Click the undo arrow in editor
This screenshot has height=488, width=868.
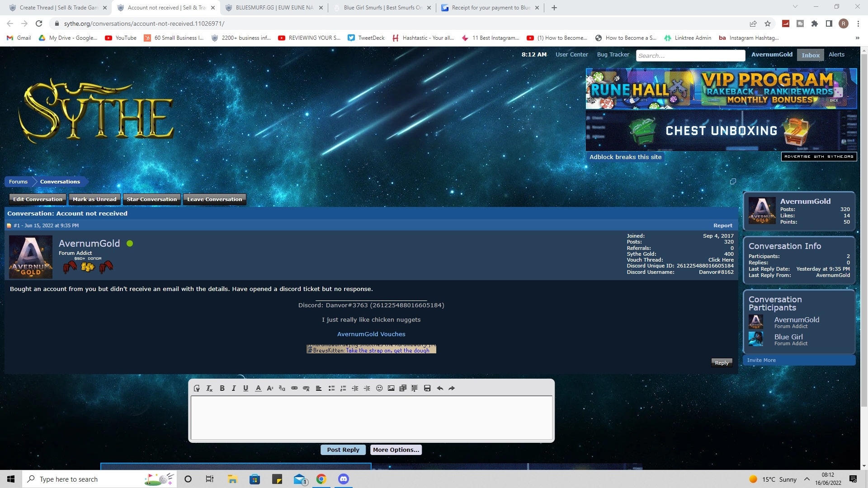(x=440, y=388)
